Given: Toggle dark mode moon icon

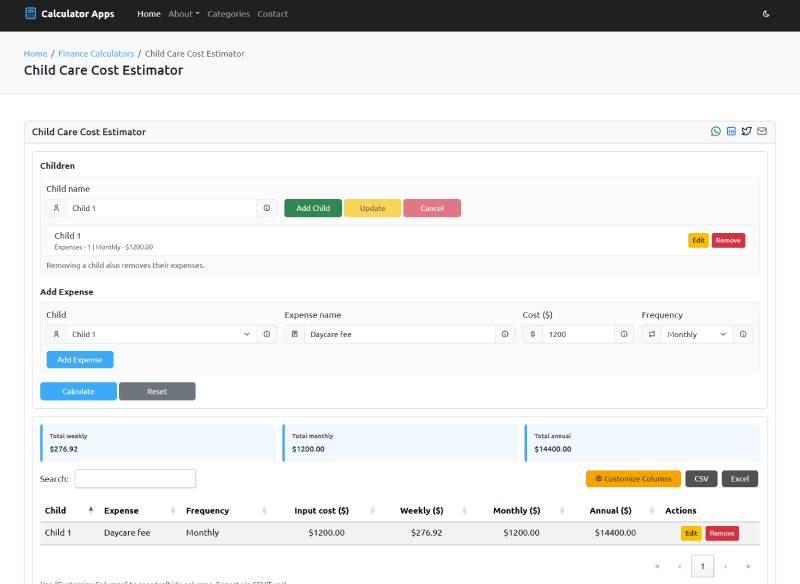Looking at the screenshot, I should click(x=766, y=14).
